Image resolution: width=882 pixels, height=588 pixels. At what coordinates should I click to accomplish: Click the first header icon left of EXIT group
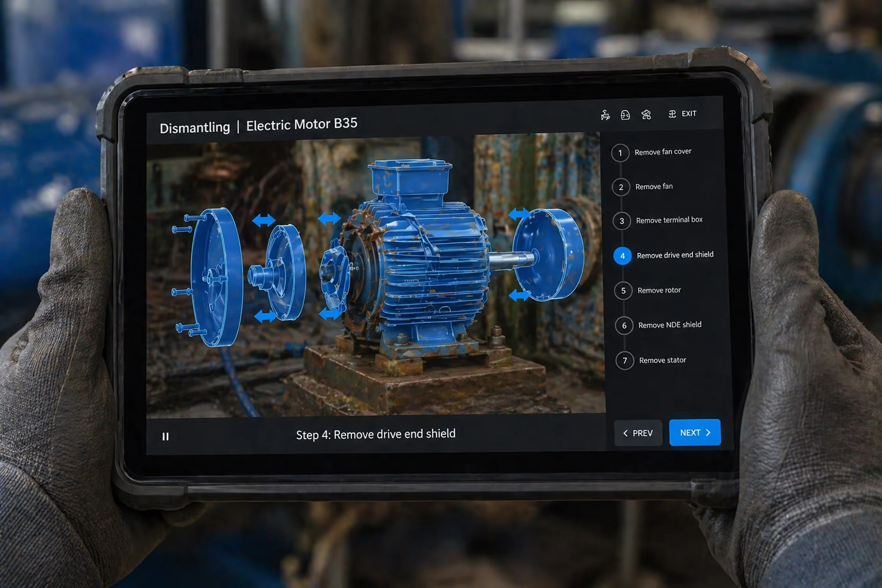[605, 115]
